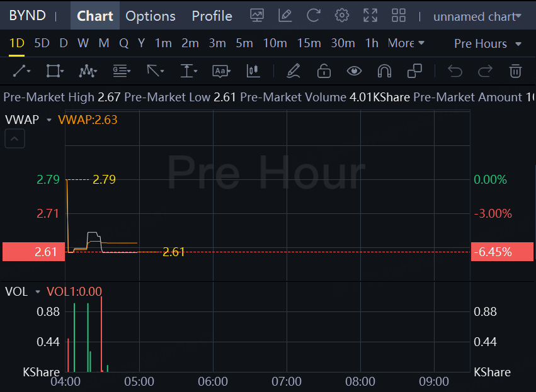Collapse the indicator legend chevron box
The width and height of the screenshot is (536, 392).
(x=14, y=138)
